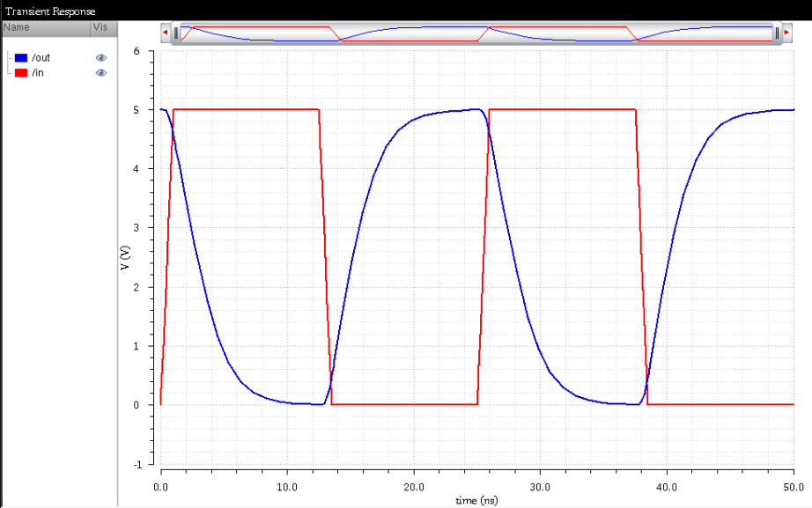
Task: Click the time (ns) x-axis label
Action: [x=476, y=500]
